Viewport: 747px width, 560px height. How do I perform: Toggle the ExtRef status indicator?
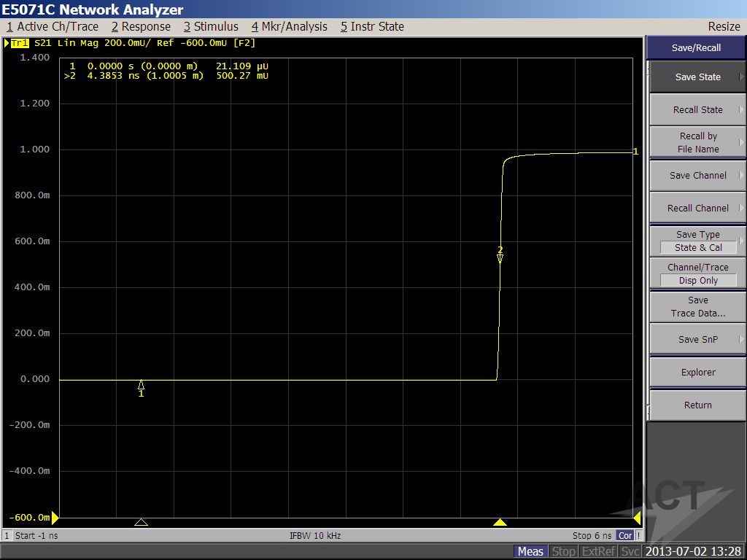(598, 551)
